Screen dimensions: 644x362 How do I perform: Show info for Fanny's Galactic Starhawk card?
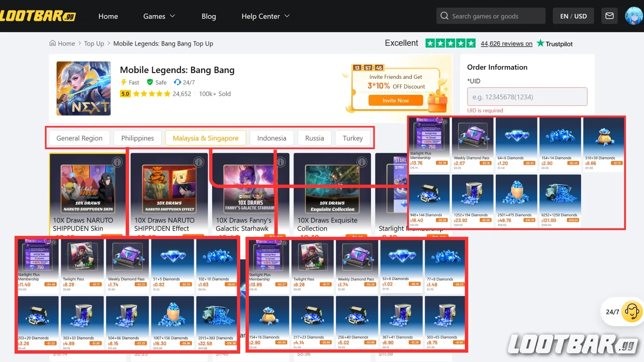click(x=280, y=162)
